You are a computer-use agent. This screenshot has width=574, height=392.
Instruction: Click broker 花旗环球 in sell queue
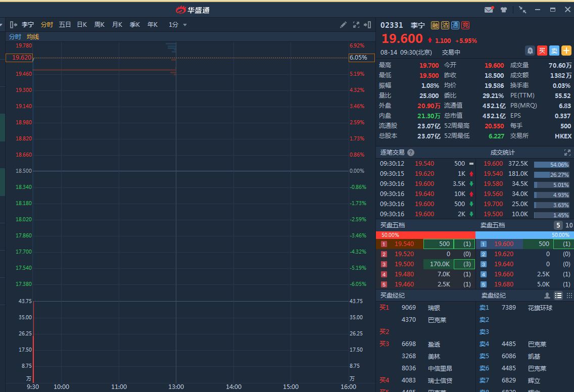click(540, 308)
